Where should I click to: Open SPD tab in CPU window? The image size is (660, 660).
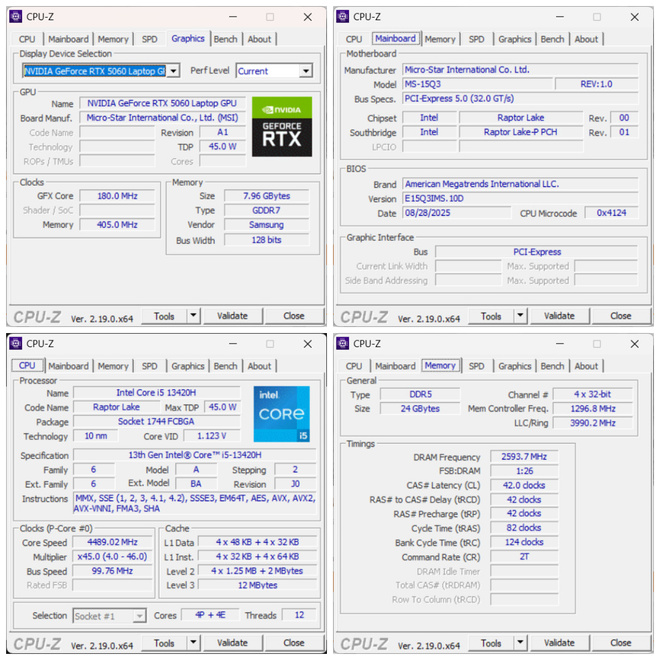click(x=149, y=366)
